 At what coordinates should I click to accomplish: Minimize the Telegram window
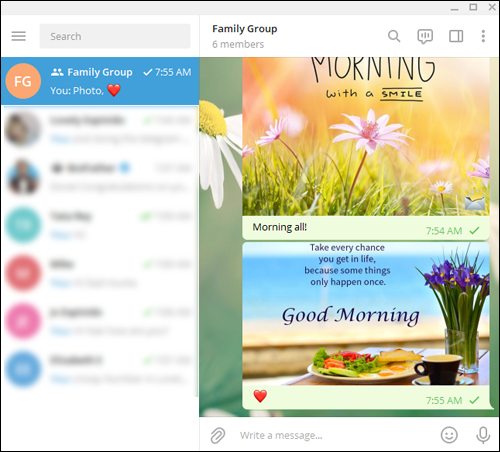pos(455,8)
